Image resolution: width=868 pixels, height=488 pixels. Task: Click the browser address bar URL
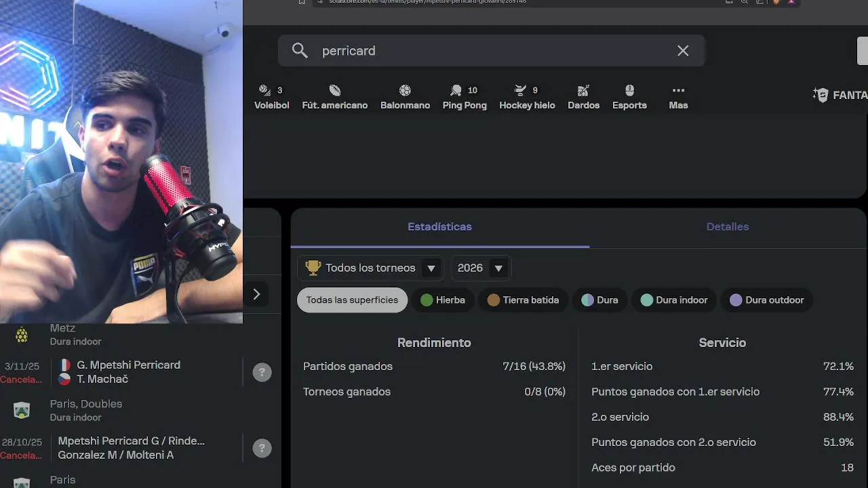[427, 2]
